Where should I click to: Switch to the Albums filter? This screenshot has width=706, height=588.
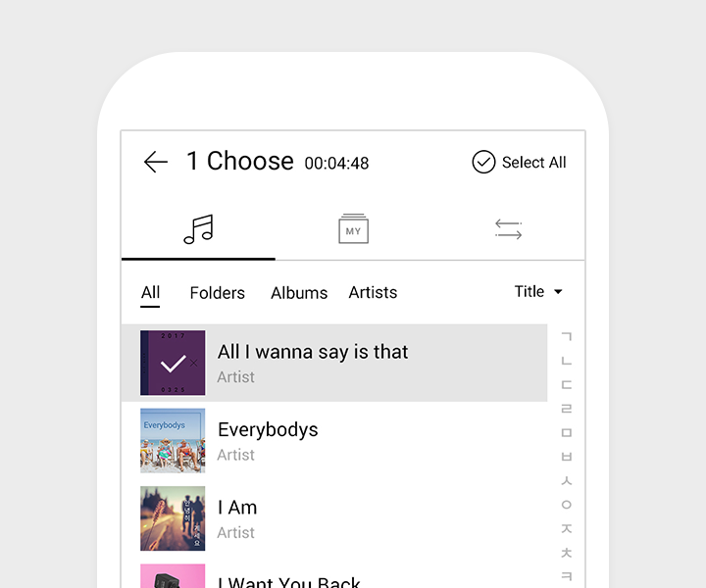click(x=299, y=293)
